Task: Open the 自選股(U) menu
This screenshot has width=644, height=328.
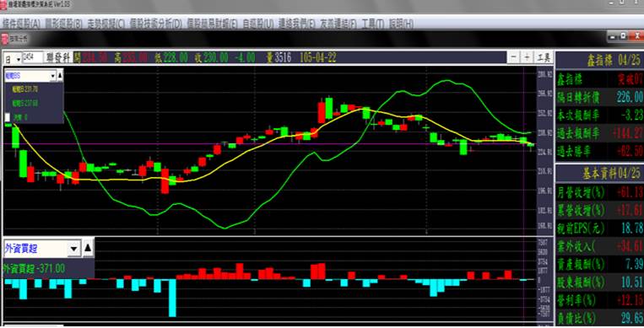Action: [x=258, y=24]
